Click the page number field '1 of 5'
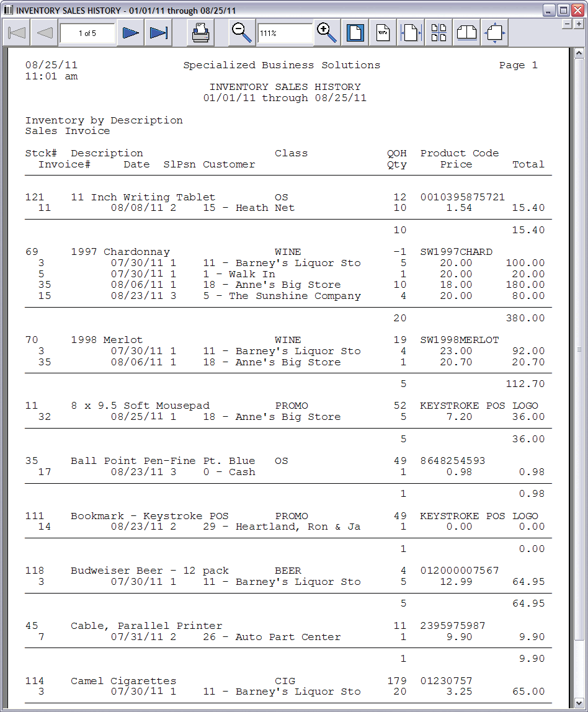Screen dimensions: 588x712 (x=87, y=33)
